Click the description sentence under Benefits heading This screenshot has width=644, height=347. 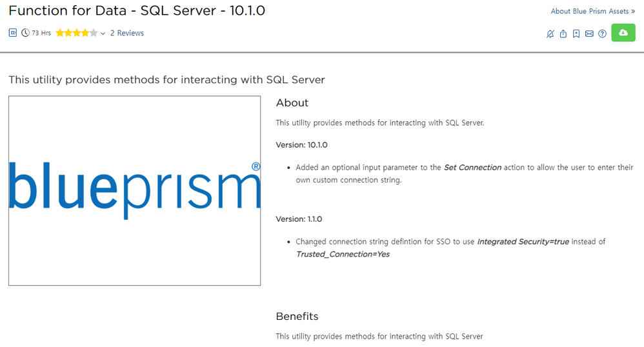point(379,336)
